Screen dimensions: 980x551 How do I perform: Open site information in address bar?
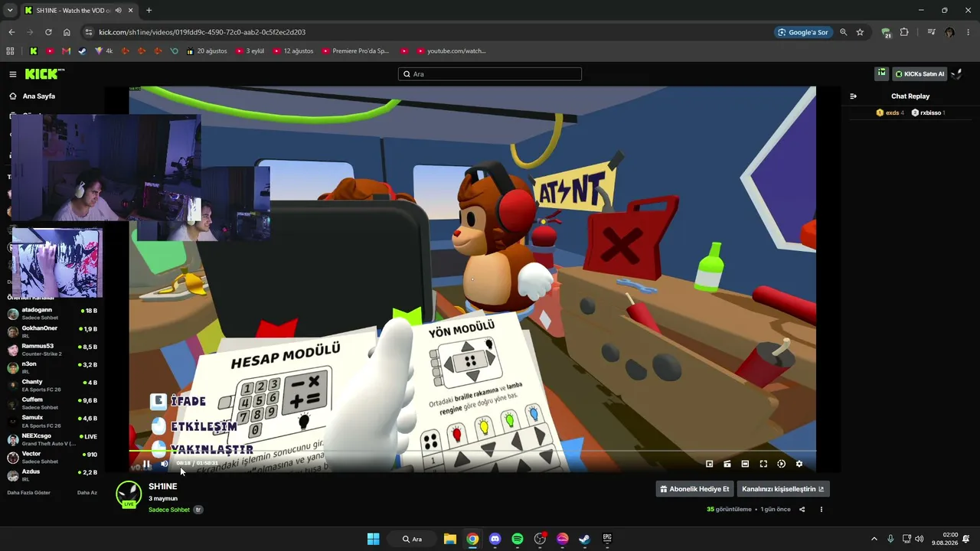[89, 32]
